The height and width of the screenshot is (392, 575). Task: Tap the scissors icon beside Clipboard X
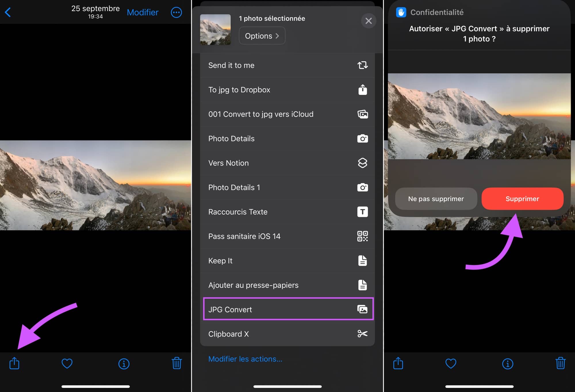363,334
